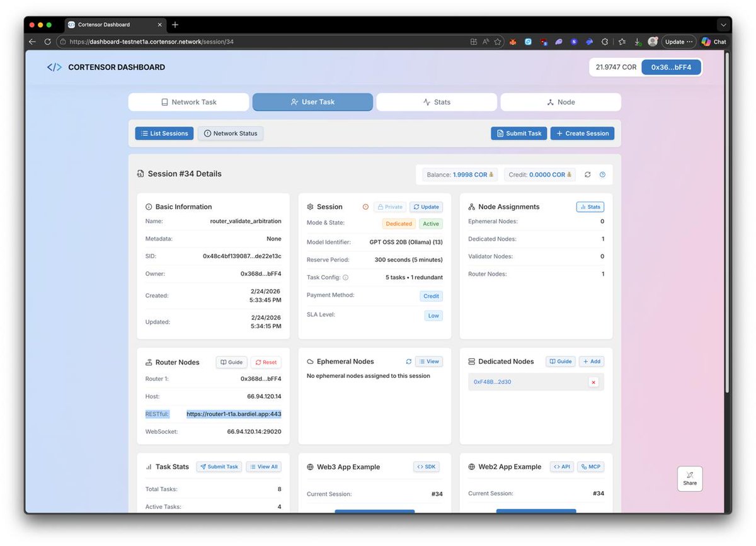Refresh the Ephemeral Nodes list
The height and width of the screenshot is (546, 756).
[x=409, y=361]
